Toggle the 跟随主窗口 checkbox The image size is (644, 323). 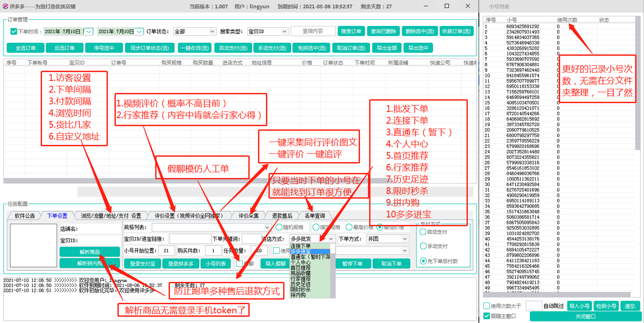click(487, 316)
